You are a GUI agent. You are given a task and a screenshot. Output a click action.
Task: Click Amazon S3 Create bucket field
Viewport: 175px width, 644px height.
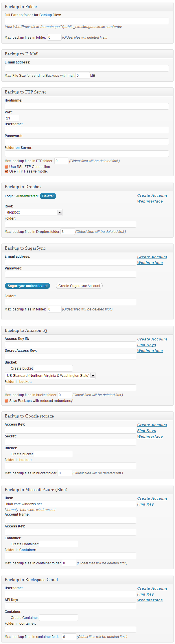[x=54, y=368]
